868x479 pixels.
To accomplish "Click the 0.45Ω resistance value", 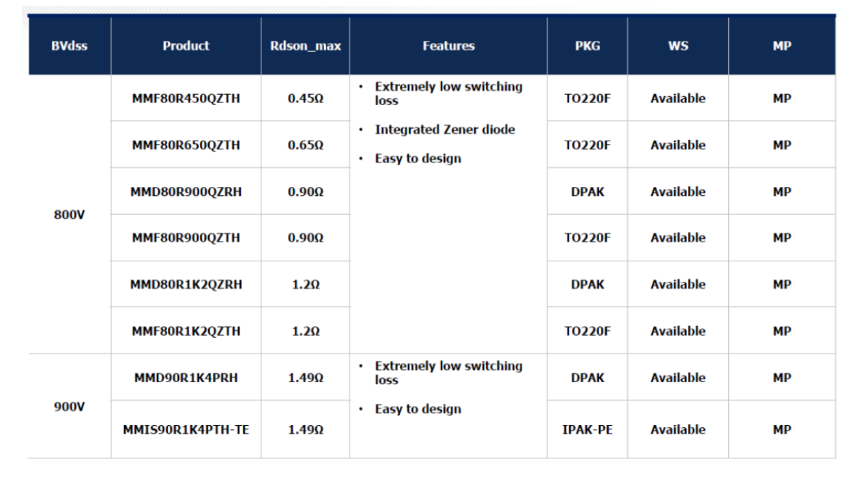I will (305, 98).
